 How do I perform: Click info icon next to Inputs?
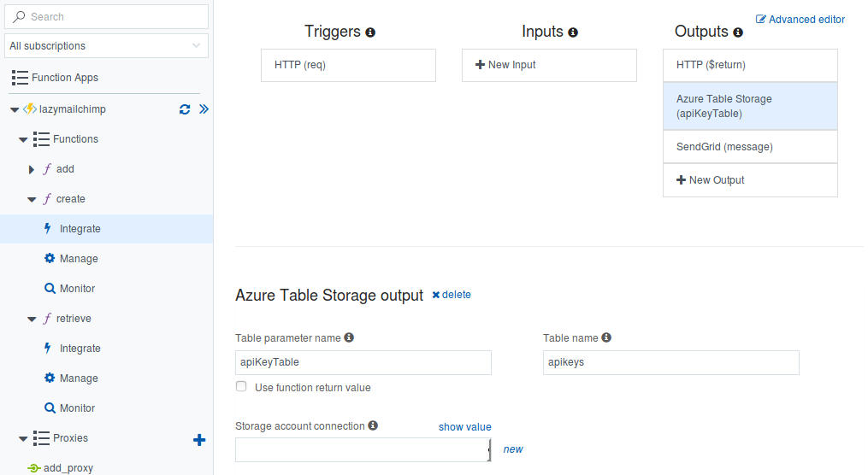(573, 32)
